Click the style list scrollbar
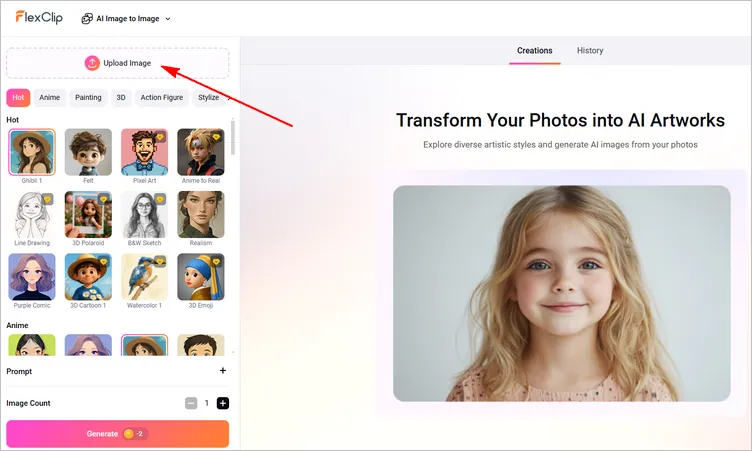This screenshot has width=752, height=451. click(233, 138)
